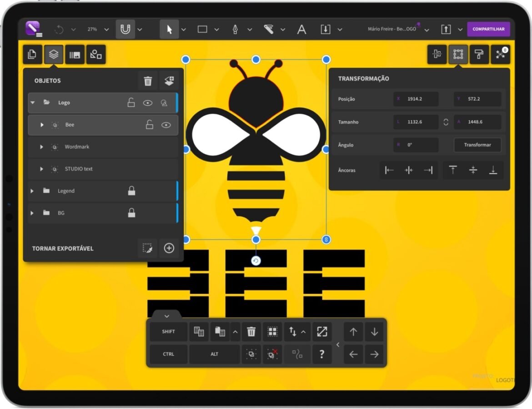Image resolution: width=532 pixels, height=409 pixels.
Task: Click trash icon in bottom toolbar
Action: [x=251, y=332]
